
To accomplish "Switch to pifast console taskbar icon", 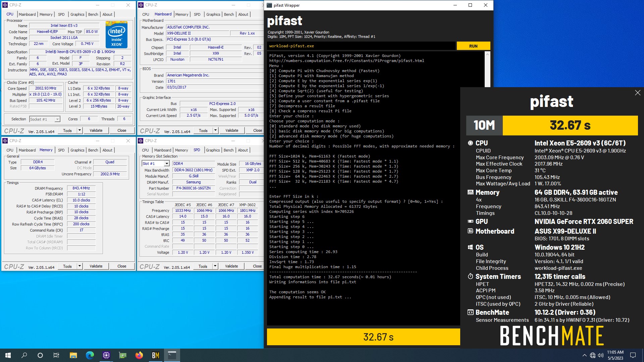I will 172,355.
